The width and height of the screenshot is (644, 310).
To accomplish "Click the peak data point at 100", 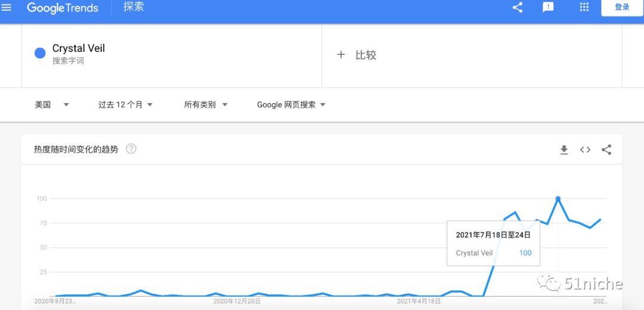I will pyautogui.click(x=558, y=199).
